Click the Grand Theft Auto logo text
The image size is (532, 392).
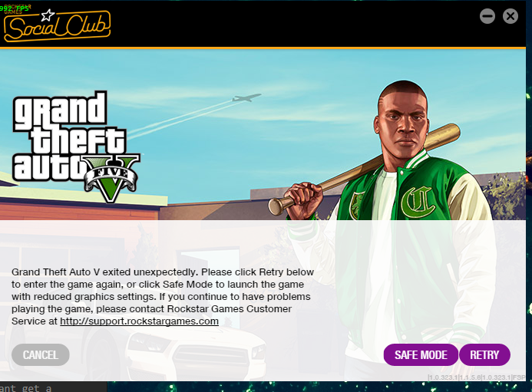pyautogui.click(x=68, y=136)
